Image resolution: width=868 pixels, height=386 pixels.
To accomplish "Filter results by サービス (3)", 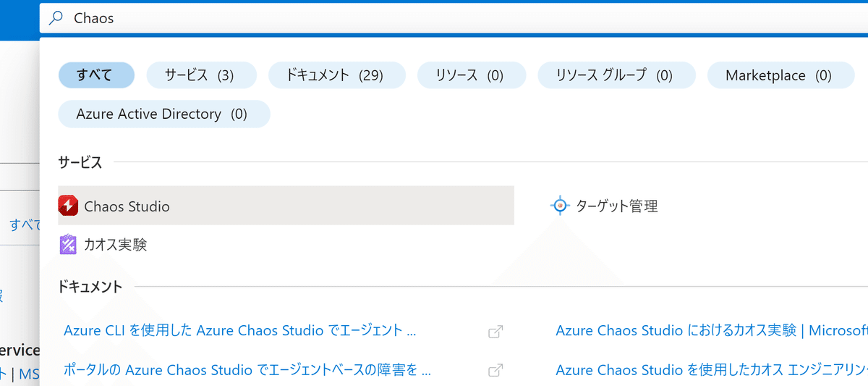I will pos(201,75).
